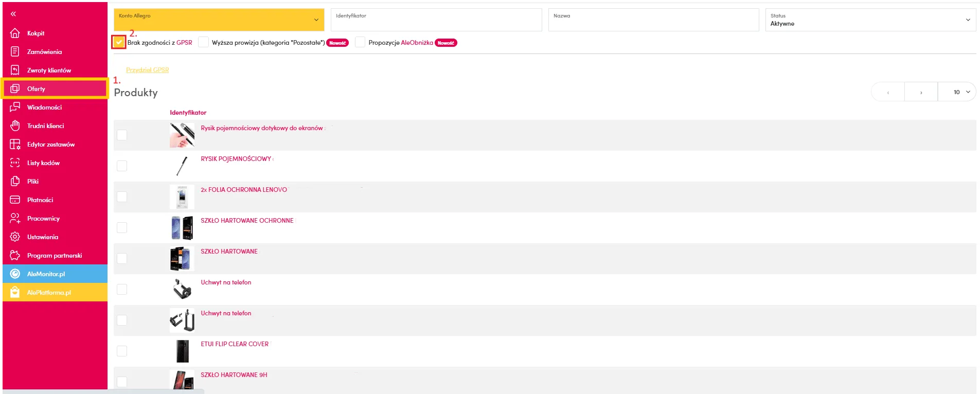Open Zwroty klientów returns icon

click(x=15, y=70)
